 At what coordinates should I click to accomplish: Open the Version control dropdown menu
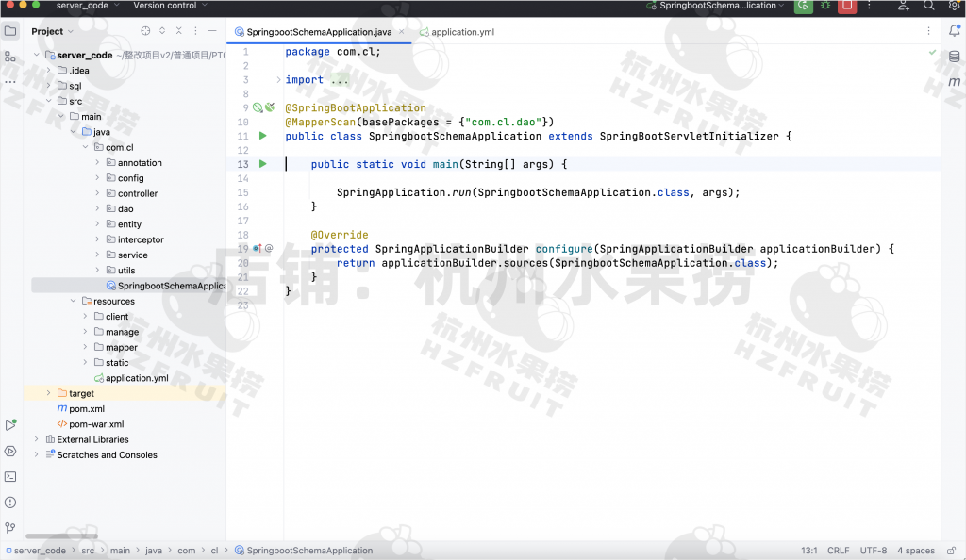coord(170,6)
